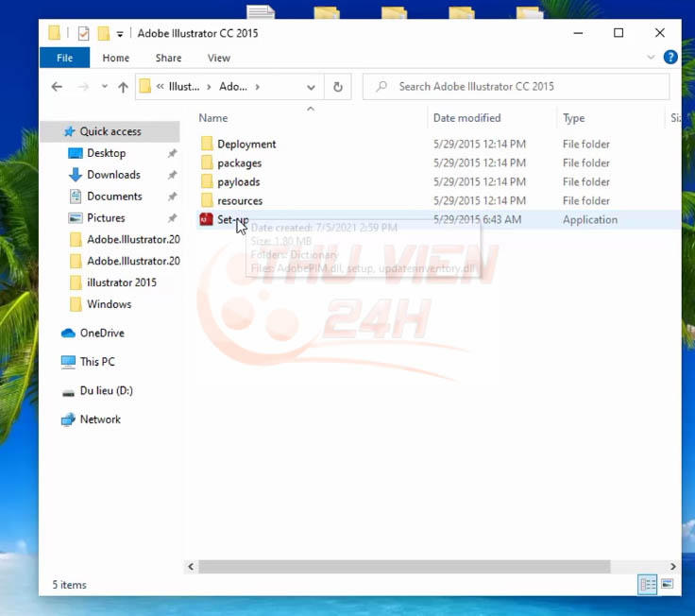
Task: Open Desktop in navigation pane
Action: click(107, 153)
